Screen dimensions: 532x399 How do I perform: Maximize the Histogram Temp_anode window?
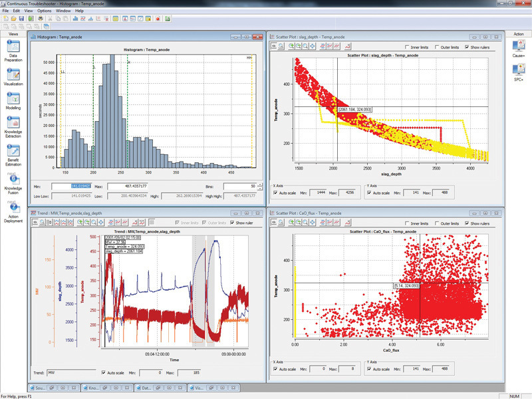[246, 37]
